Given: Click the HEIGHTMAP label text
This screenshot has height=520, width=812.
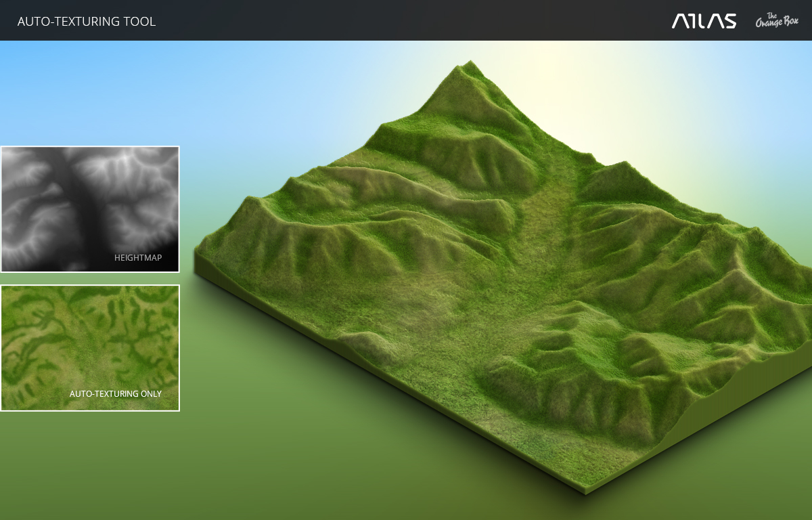Looking at the screenshot, I should click(x=138, y=257).
